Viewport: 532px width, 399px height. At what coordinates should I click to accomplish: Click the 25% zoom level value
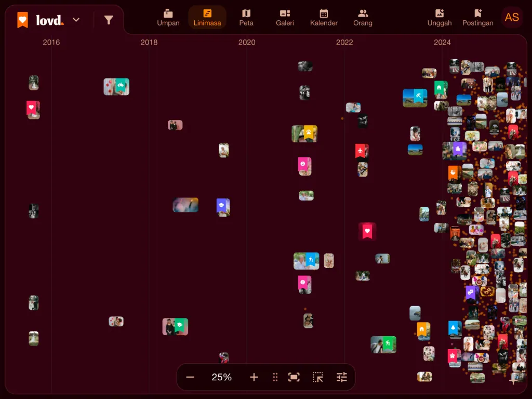pos(221,377)
